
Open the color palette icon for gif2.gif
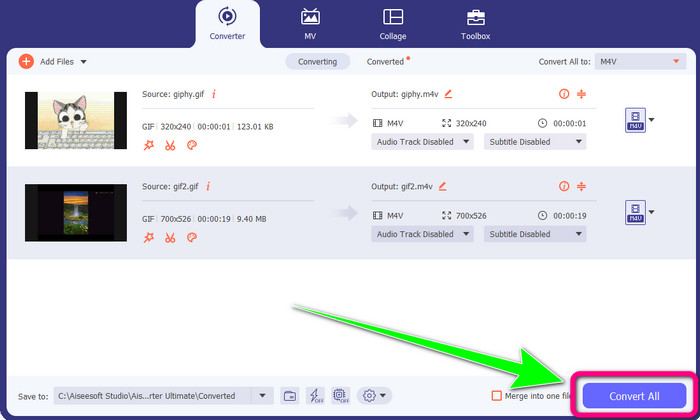pos(192,237)
